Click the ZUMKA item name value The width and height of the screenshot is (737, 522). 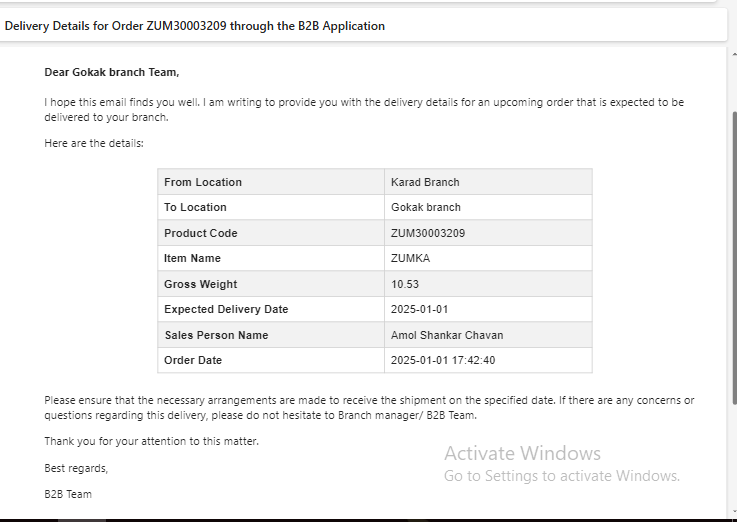click(410, 258)
